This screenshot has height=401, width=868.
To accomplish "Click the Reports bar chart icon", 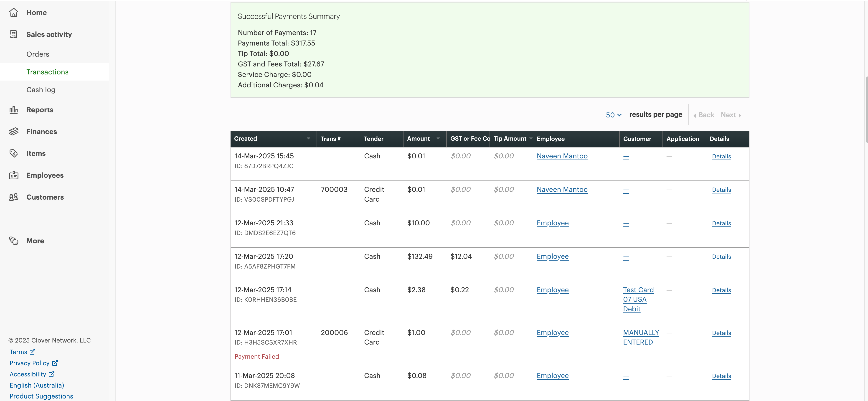I will [x=13, y=110].
